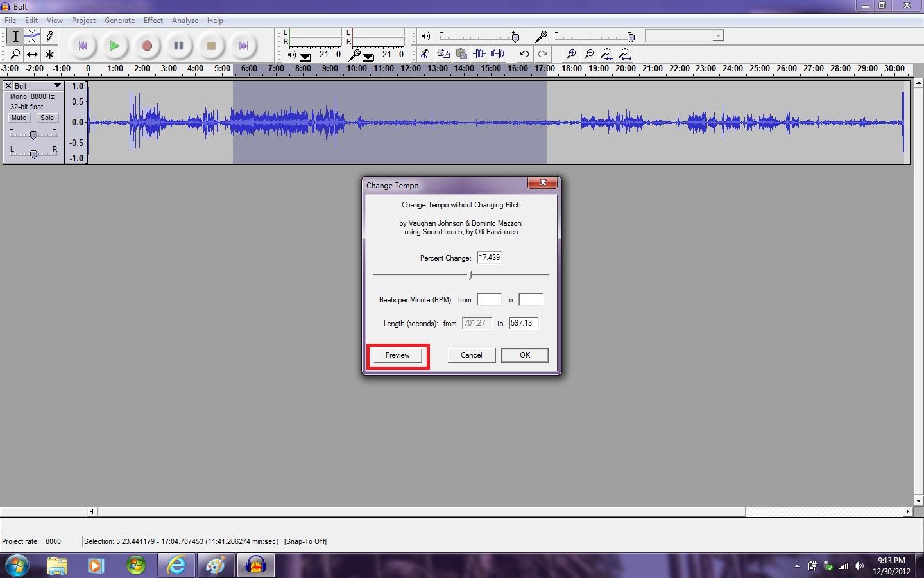The width and height of the screenshot is (924, 578).
Task: Solo the Bolt track
Action: coord(47,118)
